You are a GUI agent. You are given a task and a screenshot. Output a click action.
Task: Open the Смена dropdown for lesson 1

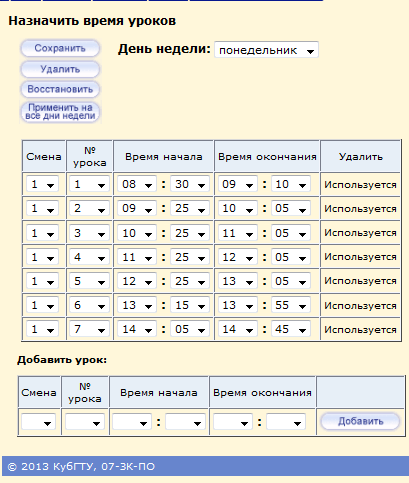tap(42, 184)
